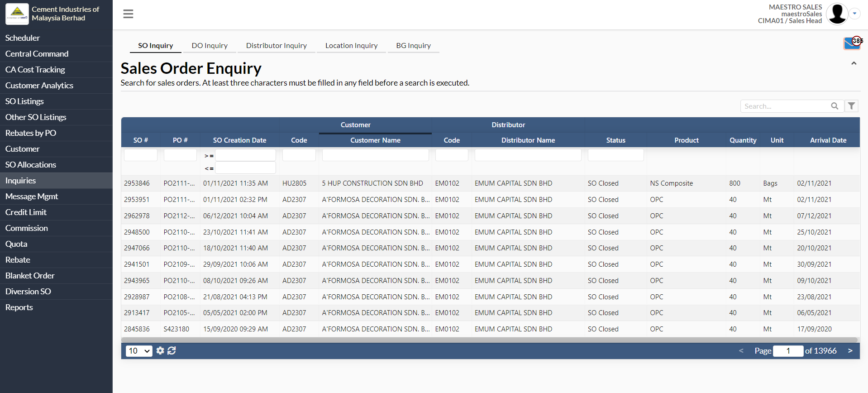Viewport: 868px width, 393px height.
Task: Open grid settings gear icon
Action: (160, 350)
